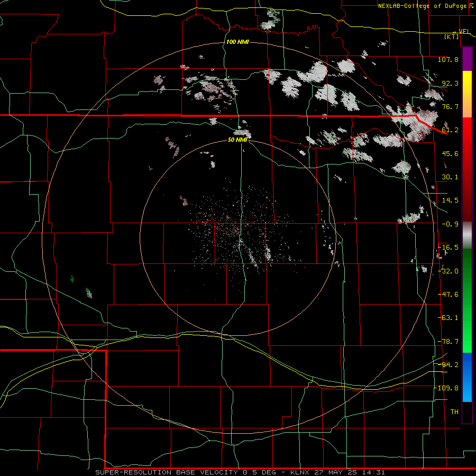Click the -94.2 scale value
Viewport: 476px width, 476px height.
(448, 365)
